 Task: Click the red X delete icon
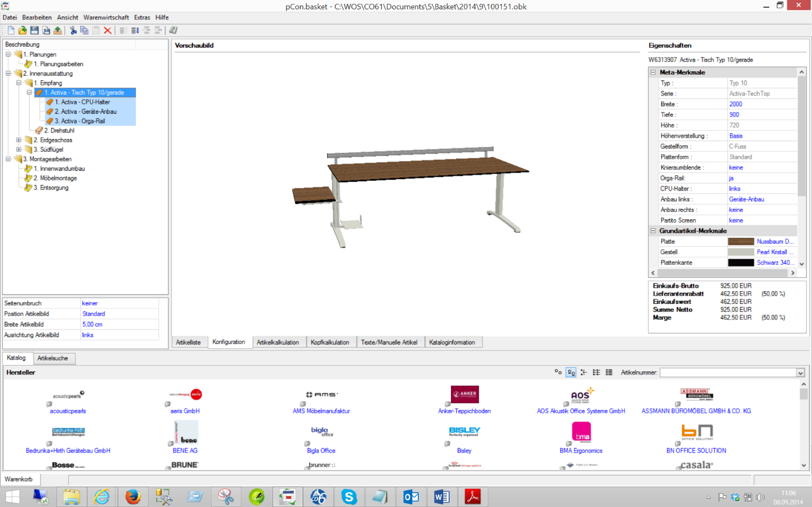pos(108,30)
